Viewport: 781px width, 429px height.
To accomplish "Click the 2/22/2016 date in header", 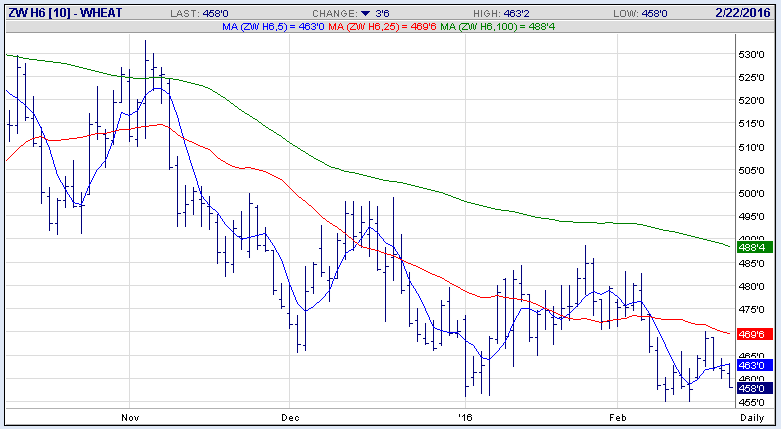I will click(x=743, y=13).
